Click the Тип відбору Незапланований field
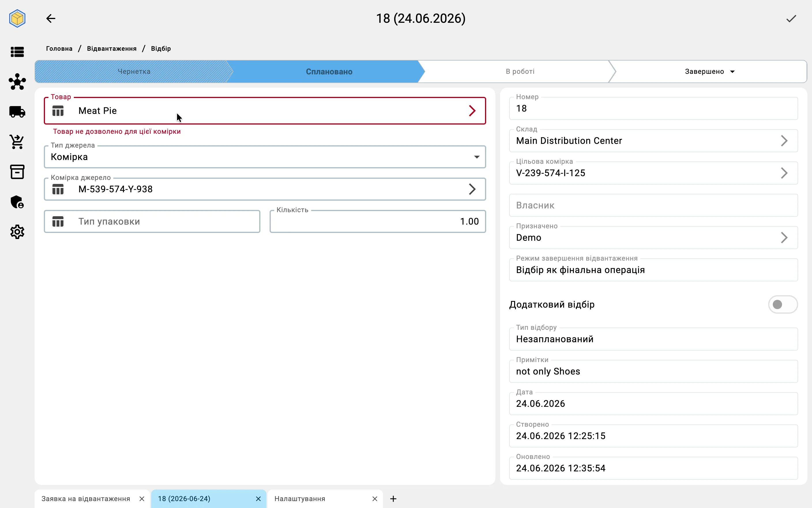812x508 pixels. click(x=653, y=339)
